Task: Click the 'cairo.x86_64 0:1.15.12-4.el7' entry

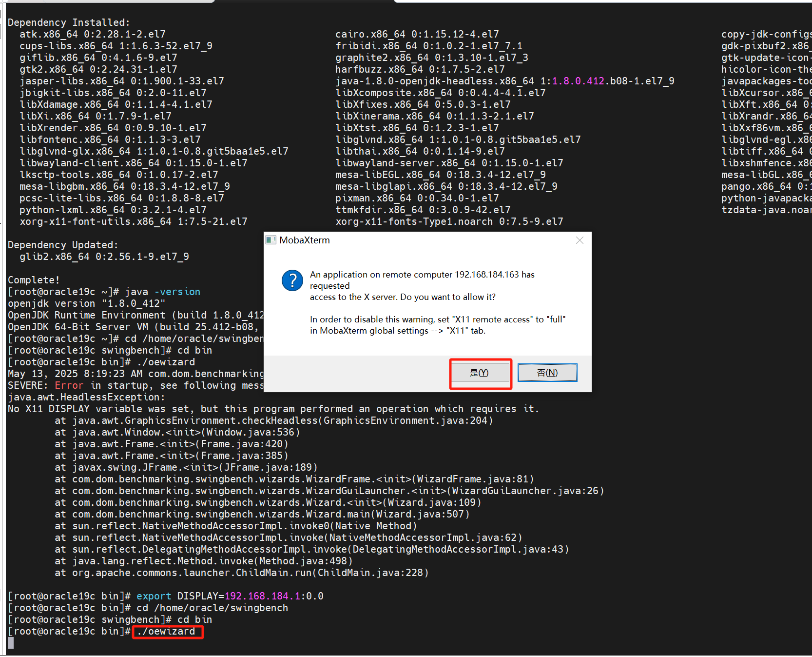Action: pyautogui.click(x=417, y=34)
